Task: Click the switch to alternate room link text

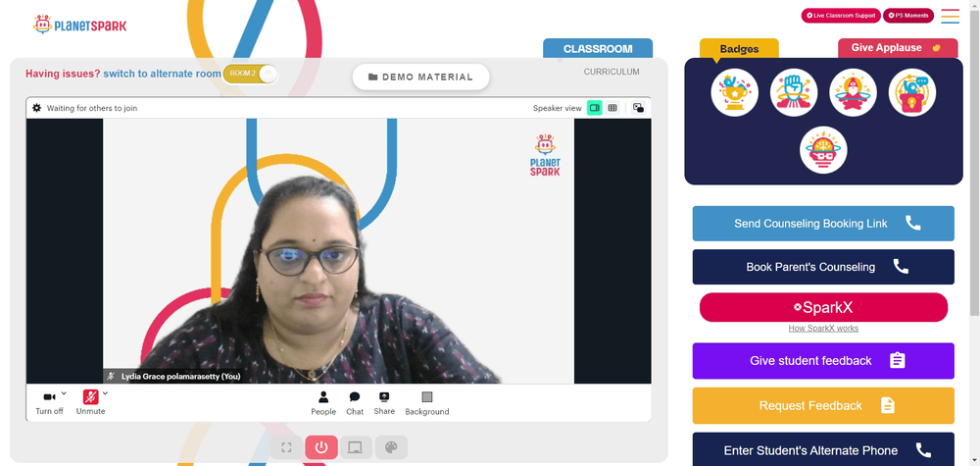Action: (162, 74)
